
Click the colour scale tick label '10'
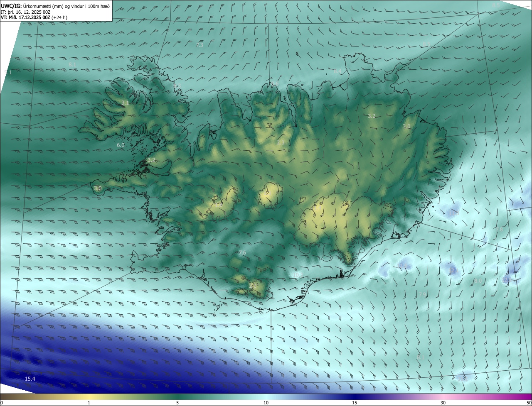click(x=266, y=403)
